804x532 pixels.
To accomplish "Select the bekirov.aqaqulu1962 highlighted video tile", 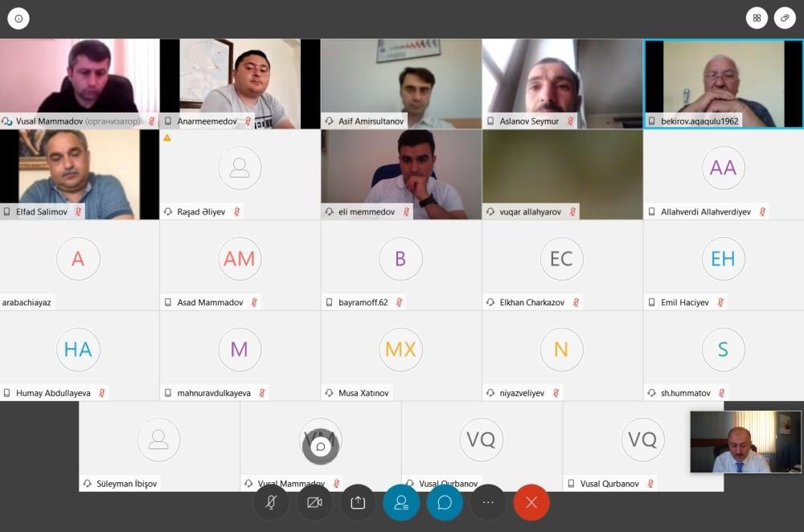I will point(724,84).
